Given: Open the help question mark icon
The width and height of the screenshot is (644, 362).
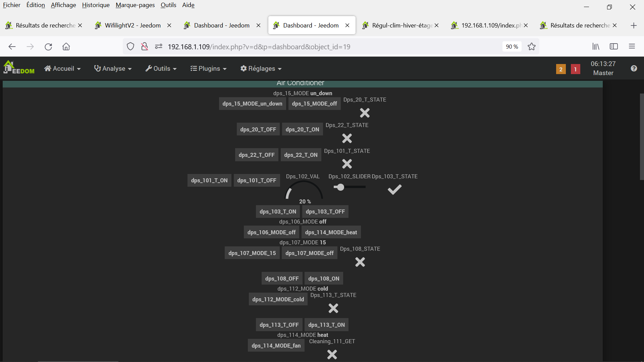Looking at the screenshot, I should click(634, 68).
